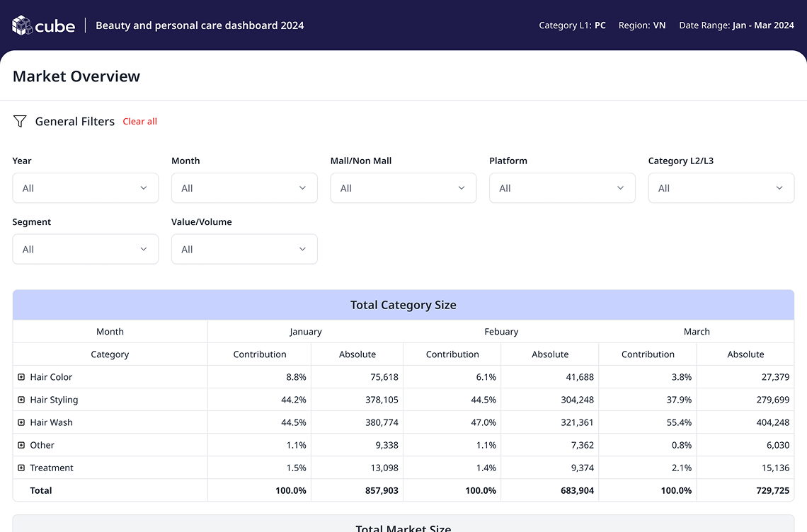This screenshot has height=532, width=807.
Task: Expand the Other category row
Action: pos(21,445)
